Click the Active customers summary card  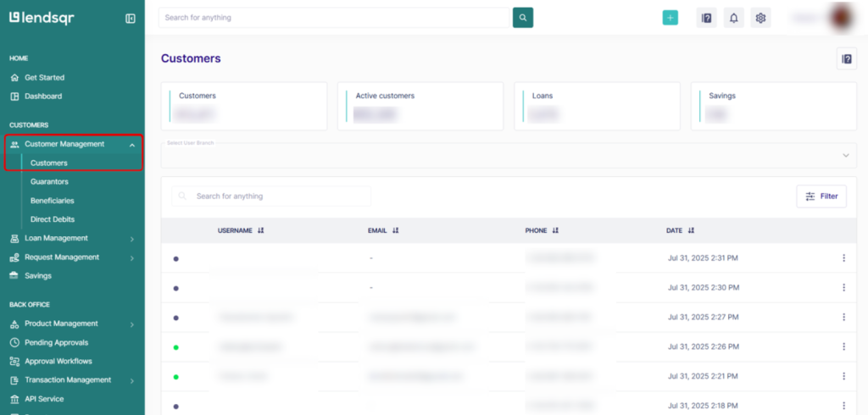pos(420,106)
